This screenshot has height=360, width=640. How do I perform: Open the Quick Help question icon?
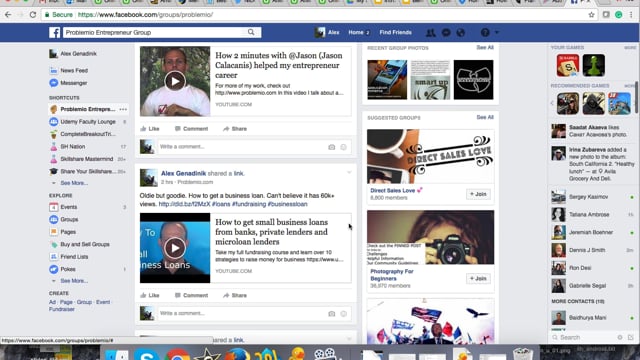pyautogui.click(x=484, y=32)
